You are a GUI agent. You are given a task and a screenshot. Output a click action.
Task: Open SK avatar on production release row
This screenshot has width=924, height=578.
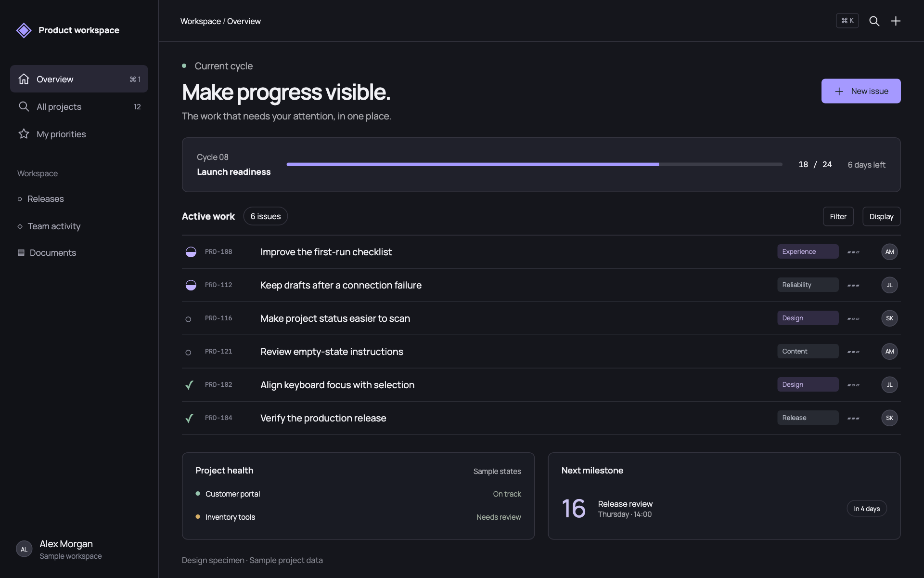click(889, 418)
